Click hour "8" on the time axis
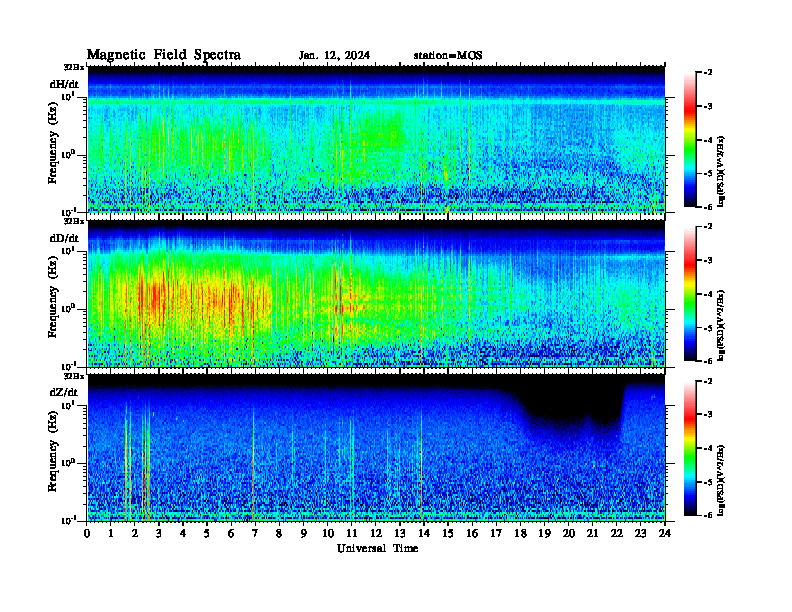The image size is (792, 612). [x=279, y=533]
